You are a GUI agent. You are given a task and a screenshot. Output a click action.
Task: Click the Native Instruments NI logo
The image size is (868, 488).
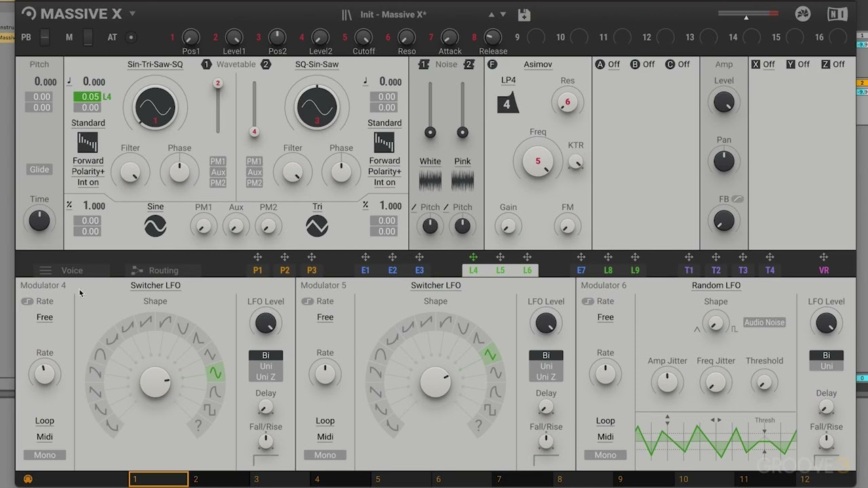(837, 14)
